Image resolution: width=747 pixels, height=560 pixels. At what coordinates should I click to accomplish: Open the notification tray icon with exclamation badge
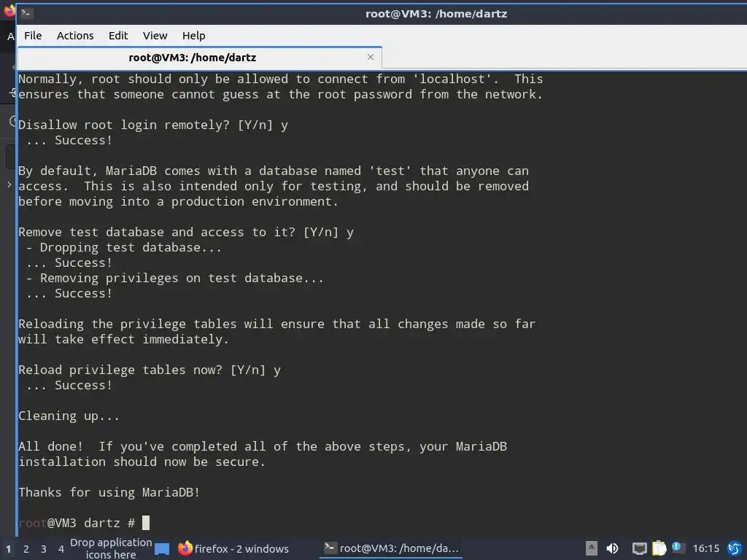(678, 548)
